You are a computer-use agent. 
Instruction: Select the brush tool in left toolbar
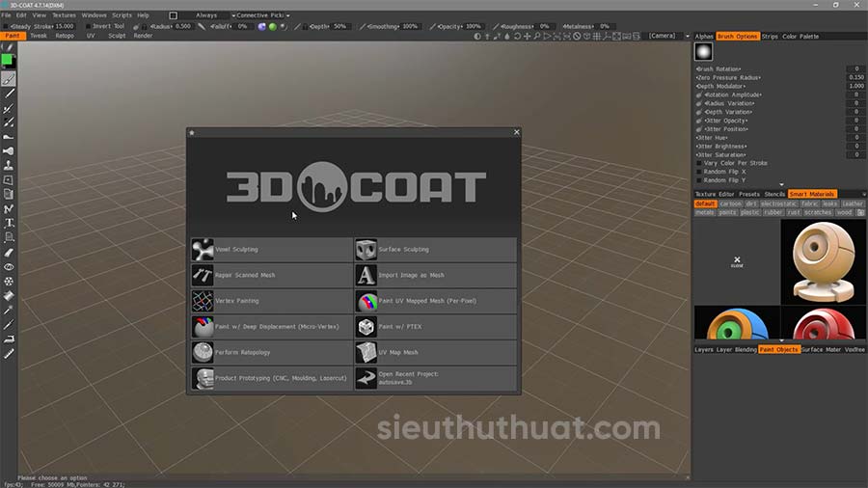[9, 79]
